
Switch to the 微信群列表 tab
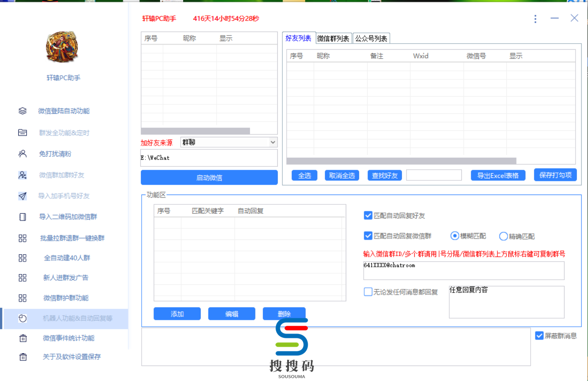click(x=333, y=38)
